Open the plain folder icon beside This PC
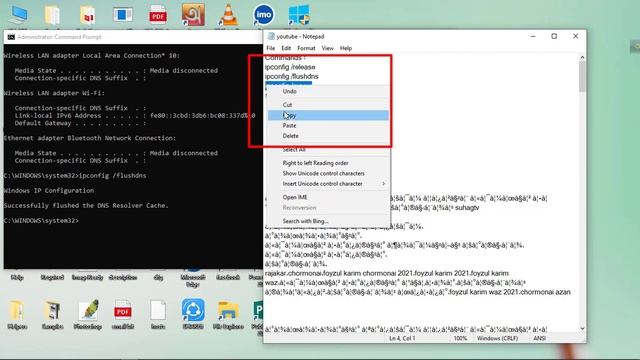The image size is (640, 360). (x=52, y=16)
